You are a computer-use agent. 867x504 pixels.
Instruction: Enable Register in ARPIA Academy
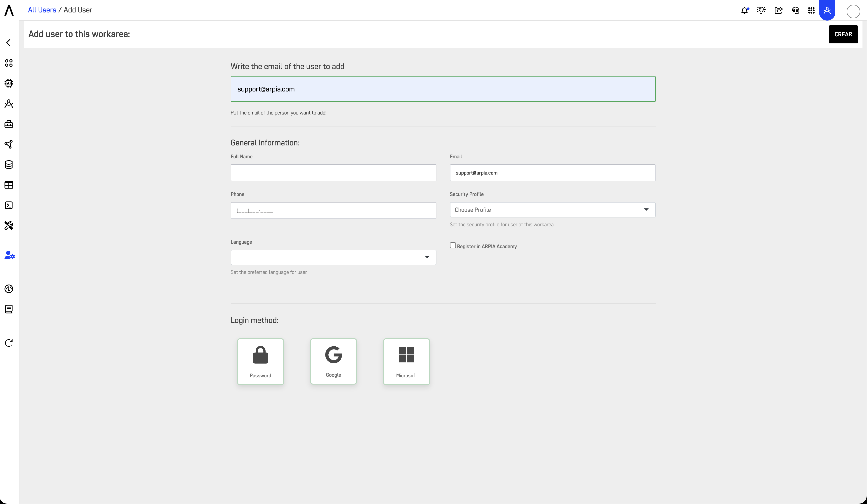click(453, 245)
